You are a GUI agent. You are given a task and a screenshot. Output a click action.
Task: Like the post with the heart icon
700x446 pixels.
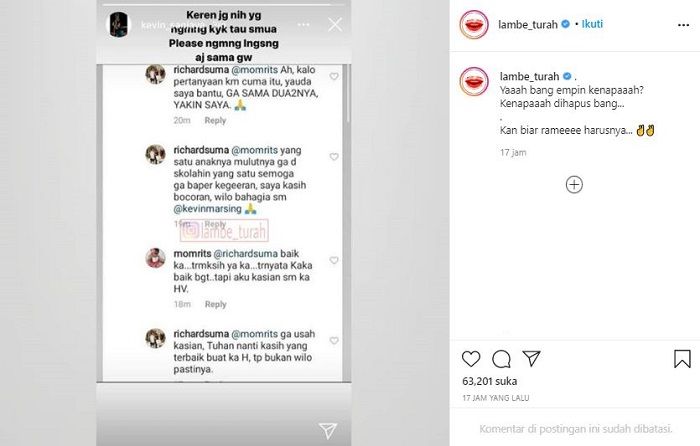471,358
